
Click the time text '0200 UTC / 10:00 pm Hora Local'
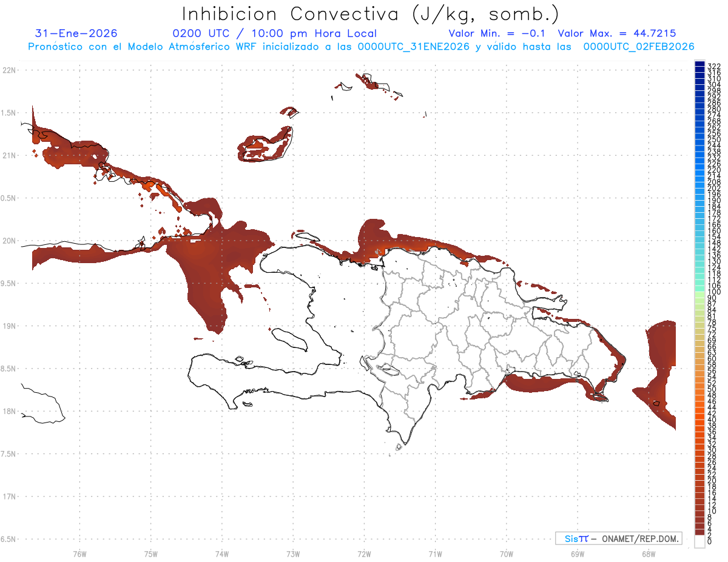[x=275, y=33]
